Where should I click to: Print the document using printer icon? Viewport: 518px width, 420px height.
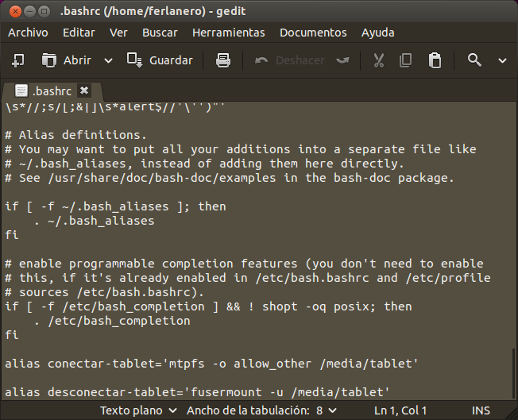pyautogui.click(x=223, y=60)
